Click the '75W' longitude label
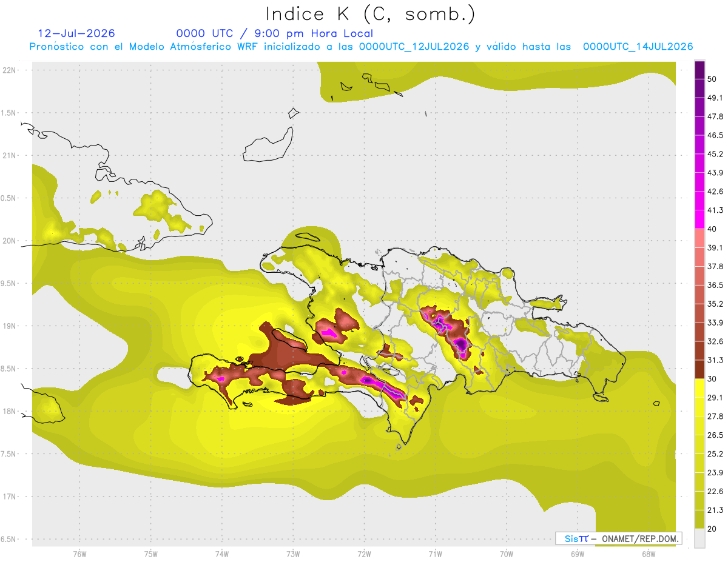Image resolution: width=728 pixels, height=562 pixels. pos(150,554)
